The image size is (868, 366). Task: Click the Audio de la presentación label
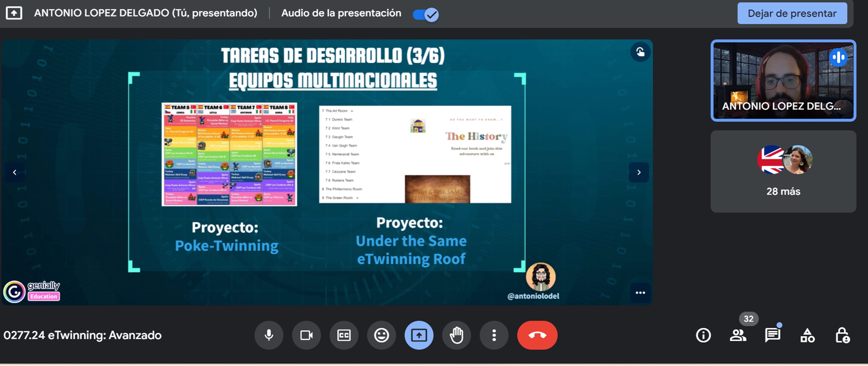click(341, 13)
